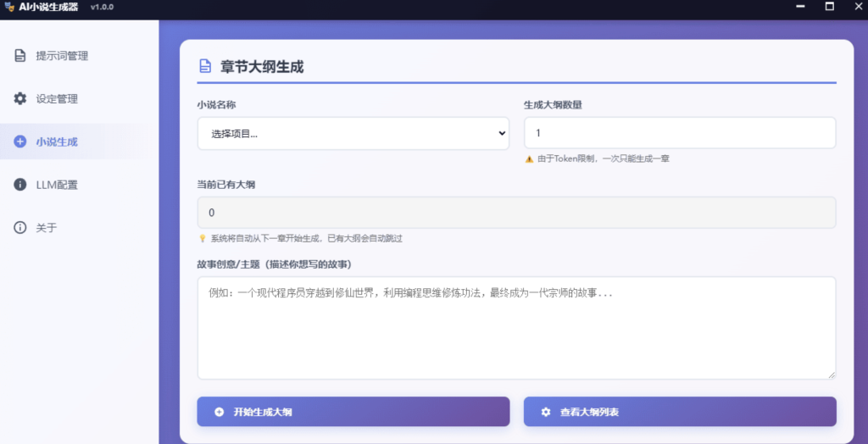This screenshot has width=868, height=444.
Task: Click the AI小说生成器 title text
Action: click(x=48, y=7)
